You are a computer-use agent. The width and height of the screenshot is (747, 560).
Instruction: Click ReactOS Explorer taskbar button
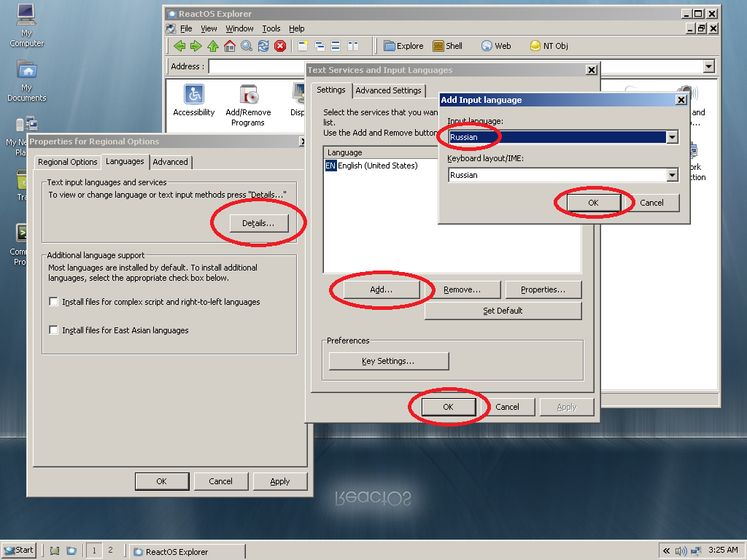(187, 551)
